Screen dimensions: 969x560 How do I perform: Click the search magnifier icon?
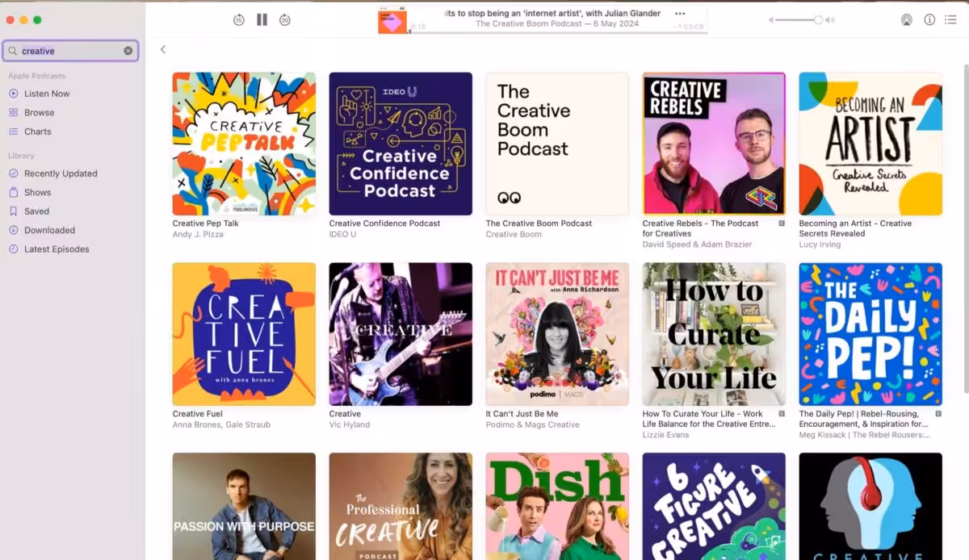(13, 51)
